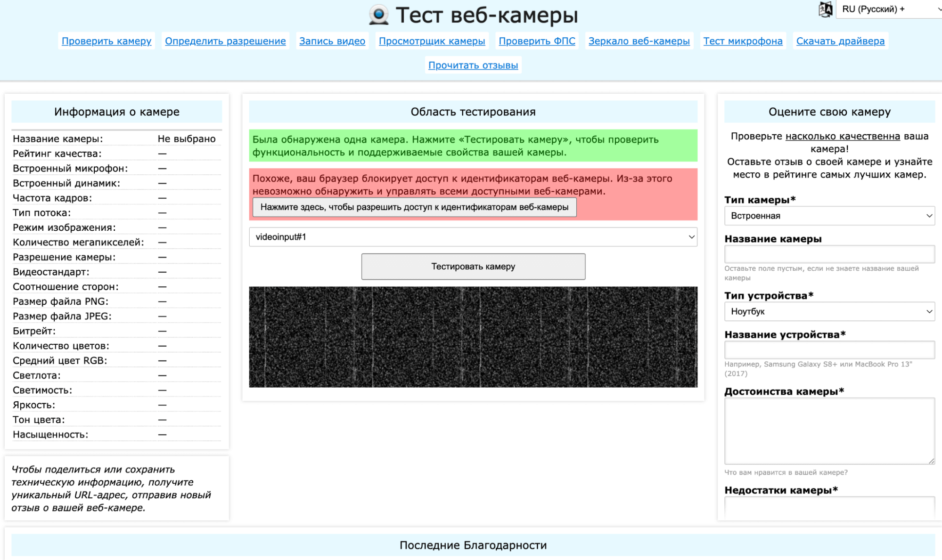Open the Тип камеры dropdown
942x560 pixels.
coord(829,216)
